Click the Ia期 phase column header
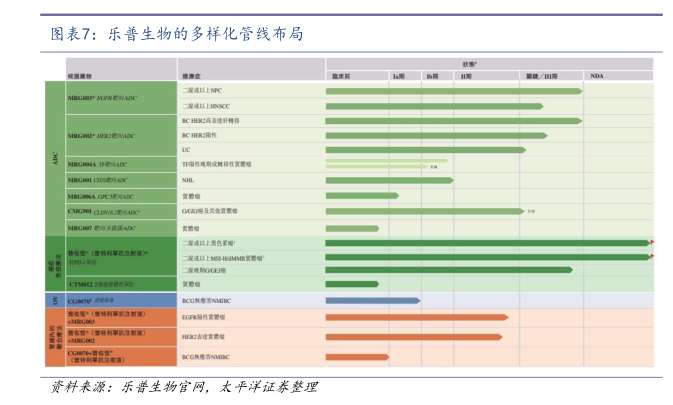Viewport: 673px width, 405px height. click(398, 76)
